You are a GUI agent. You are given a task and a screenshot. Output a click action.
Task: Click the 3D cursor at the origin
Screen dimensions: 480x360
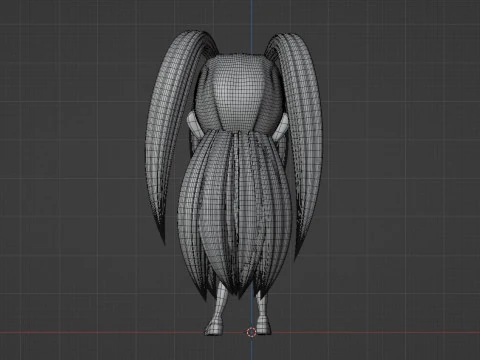tap(251, 332)
